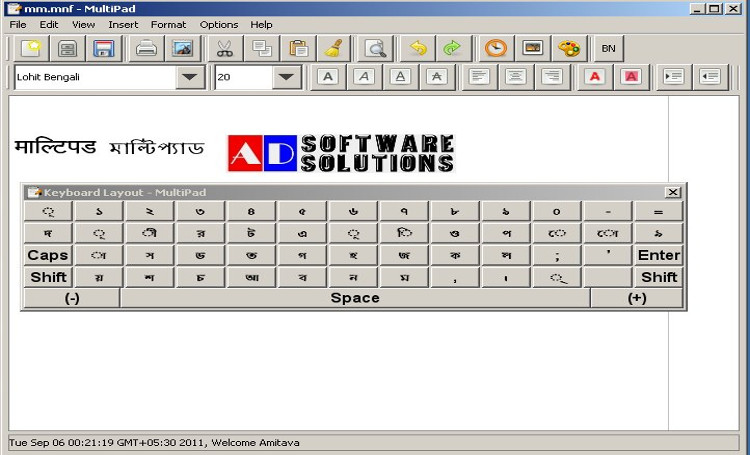This screenshot has width=750, height=455.
Task: Pick font color with red A
Action: [595, 77]
